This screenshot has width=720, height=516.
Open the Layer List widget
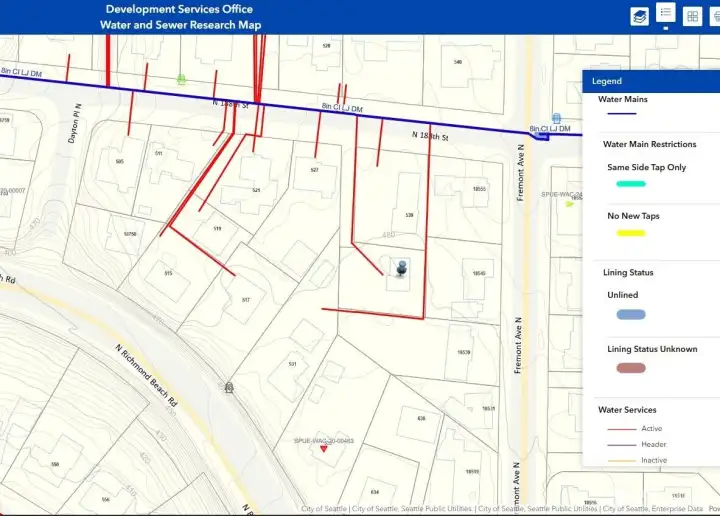click(639, 16)
